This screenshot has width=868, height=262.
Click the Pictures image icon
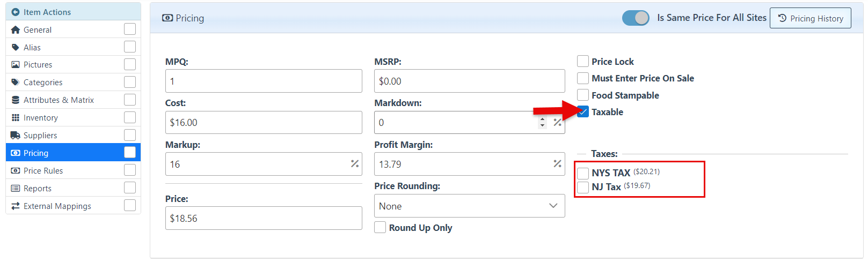point(15,65)
